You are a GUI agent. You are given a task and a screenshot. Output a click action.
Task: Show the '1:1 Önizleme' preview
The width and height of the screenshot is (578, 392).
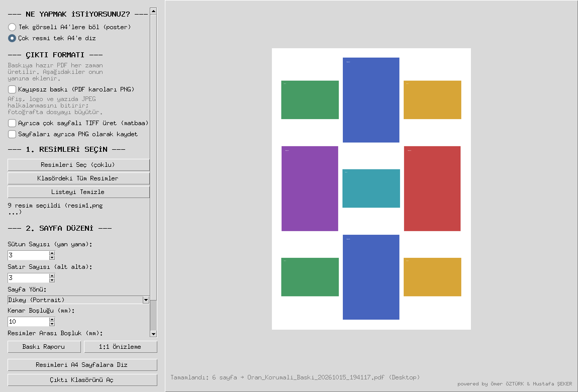(121, 347)
